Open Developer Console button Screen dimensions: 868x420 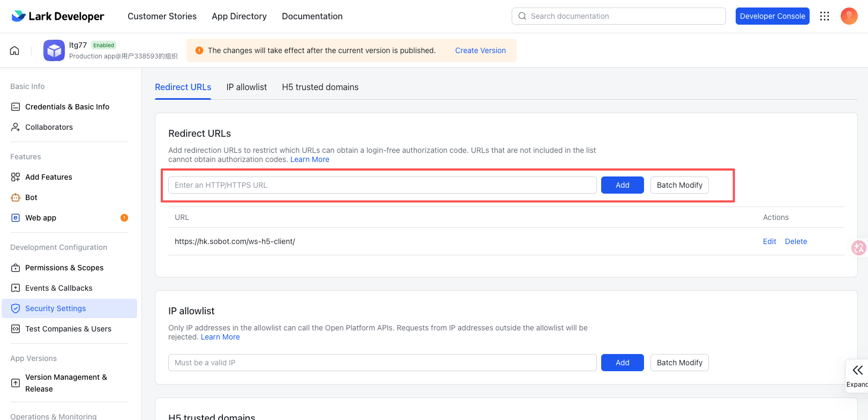coord(772,16)
